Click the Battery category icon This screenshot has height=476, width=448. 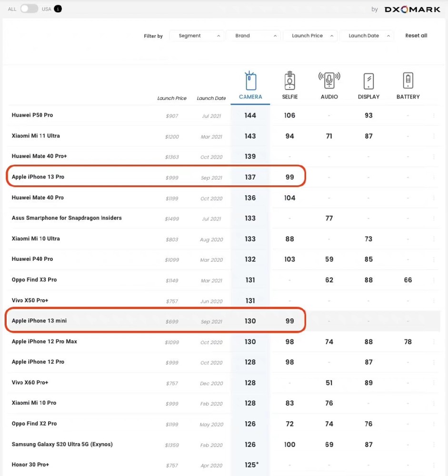[408, 80]
